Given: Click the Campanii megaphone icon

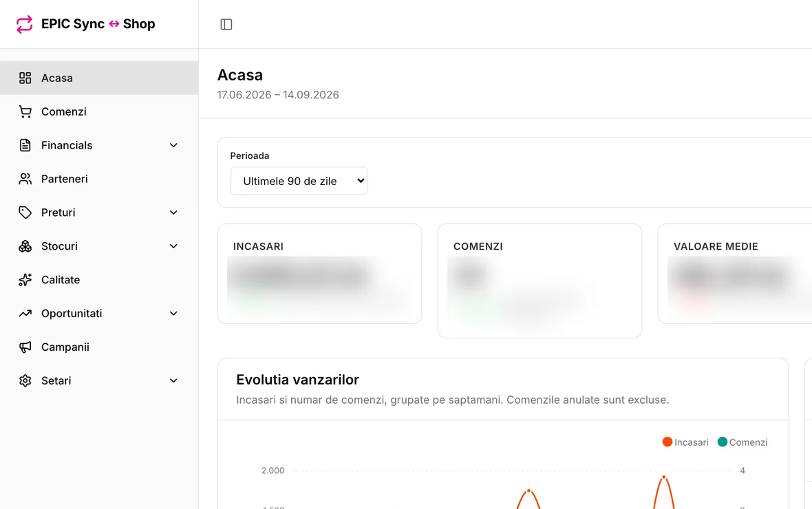Looking at the screenshot, I should click(25, 347).
